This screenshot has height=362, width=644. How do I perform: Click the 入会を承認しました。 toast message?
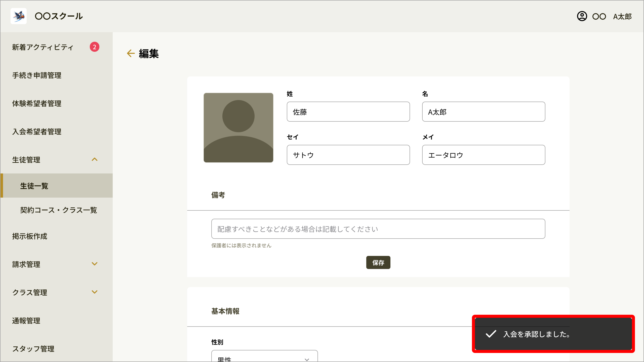(x=553, y=334)
